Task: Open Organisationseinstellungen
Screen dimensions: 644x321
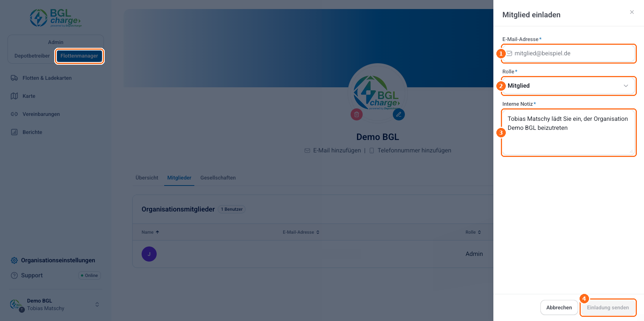Action: click(x=58, y=260)
